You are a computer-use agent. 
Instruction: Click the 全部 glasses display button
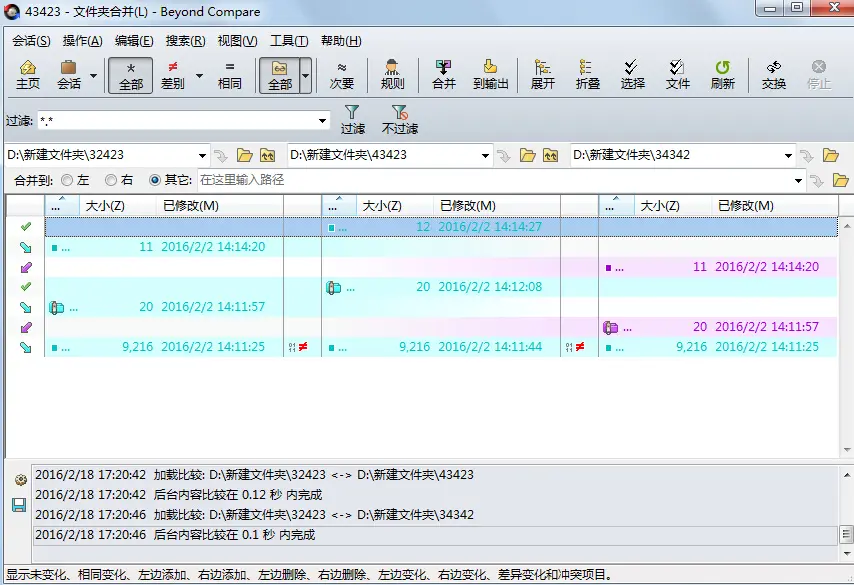tap(279, 75)
